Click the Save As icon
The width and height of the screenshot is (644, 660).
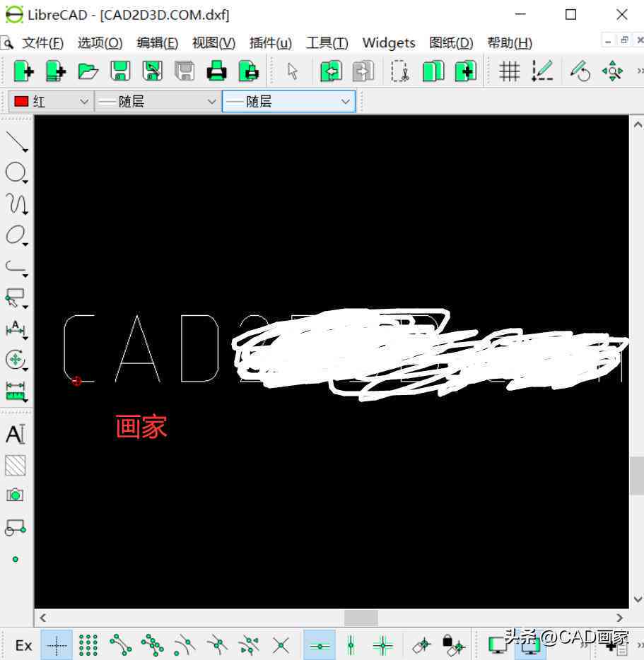pyautogui.click(x=153, y=71)
